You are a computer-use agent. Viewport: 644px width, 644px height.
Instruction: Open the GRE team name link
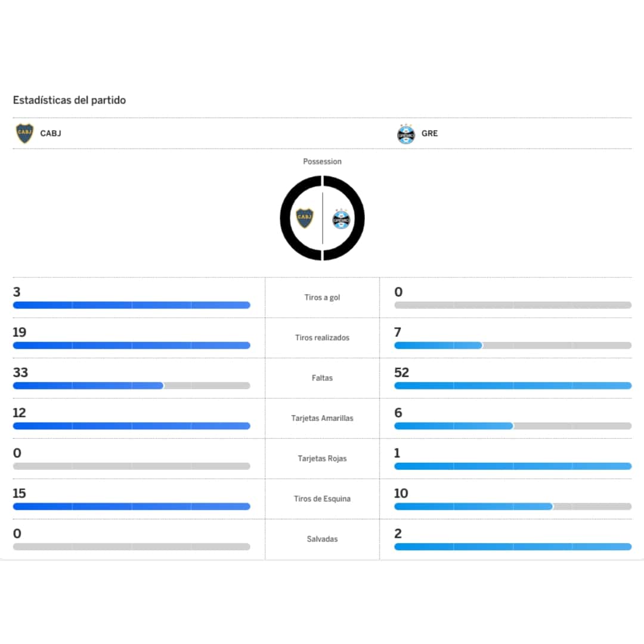tap(429, 134)
